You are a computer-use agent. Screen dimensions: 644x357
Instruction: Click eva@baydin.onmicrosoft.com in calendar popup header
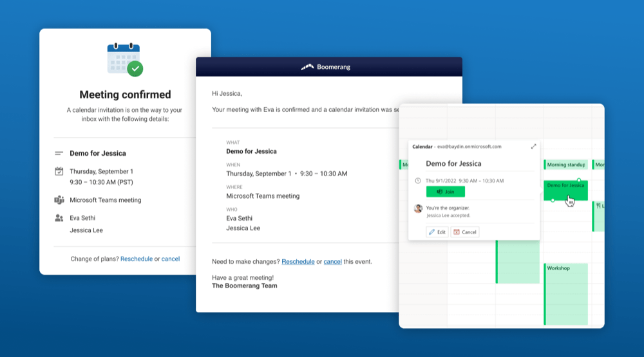469,147
